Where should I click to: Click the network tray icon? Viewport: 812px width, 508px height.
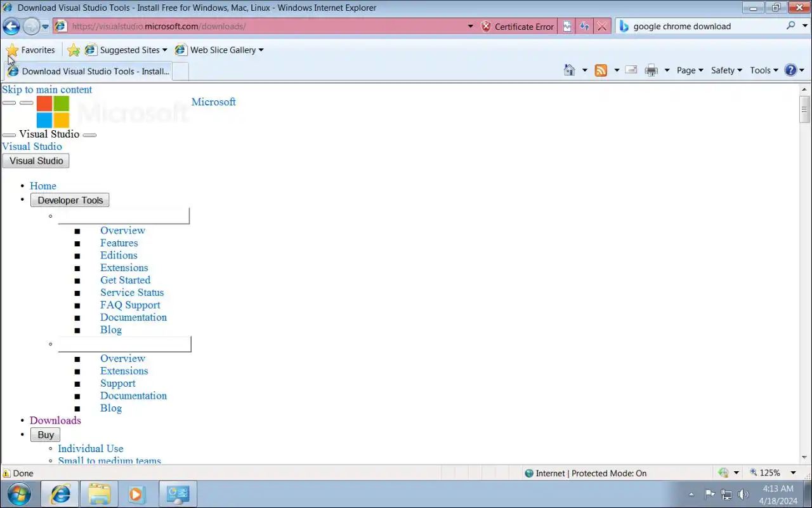point(726,494)
